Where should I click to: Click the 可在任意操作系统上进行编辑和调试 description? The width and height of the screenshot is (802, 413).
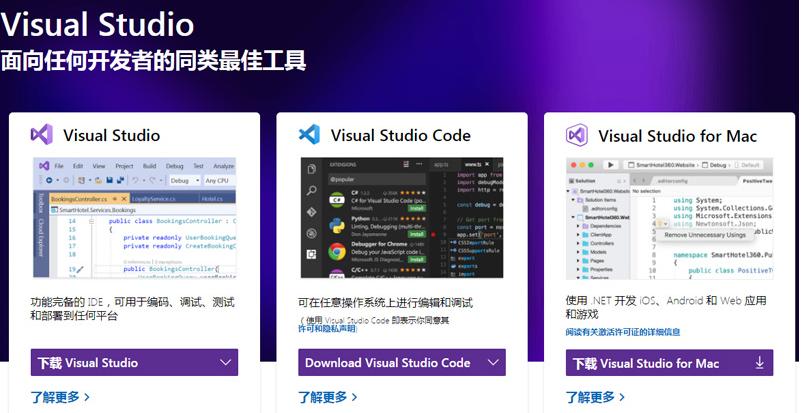386,302
